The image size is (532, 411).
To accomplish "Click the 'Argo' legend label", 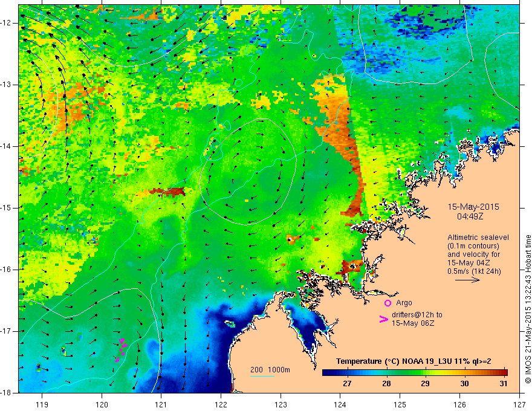I will pyautogui.click(x=404, y=303).
